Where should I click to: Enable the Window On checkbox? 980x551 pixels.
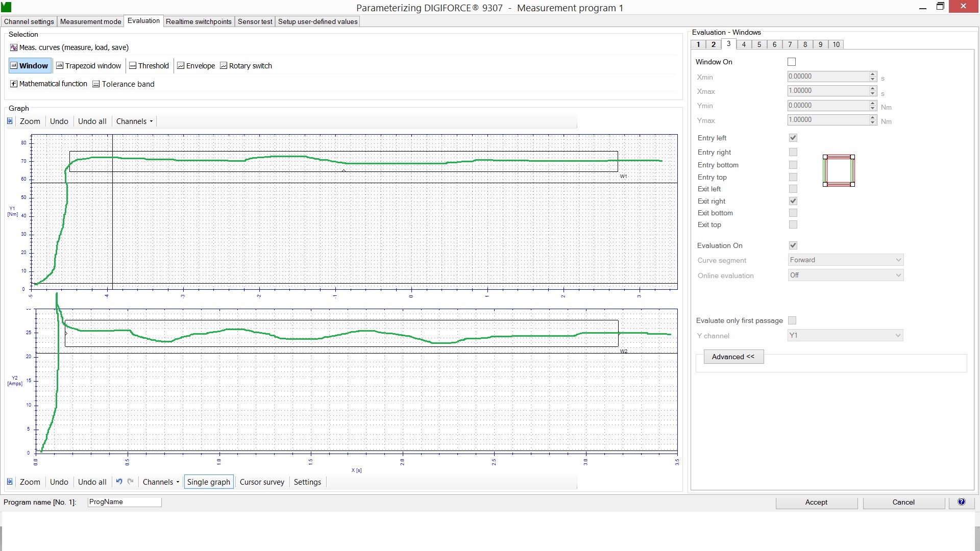(x=792, y=62)
